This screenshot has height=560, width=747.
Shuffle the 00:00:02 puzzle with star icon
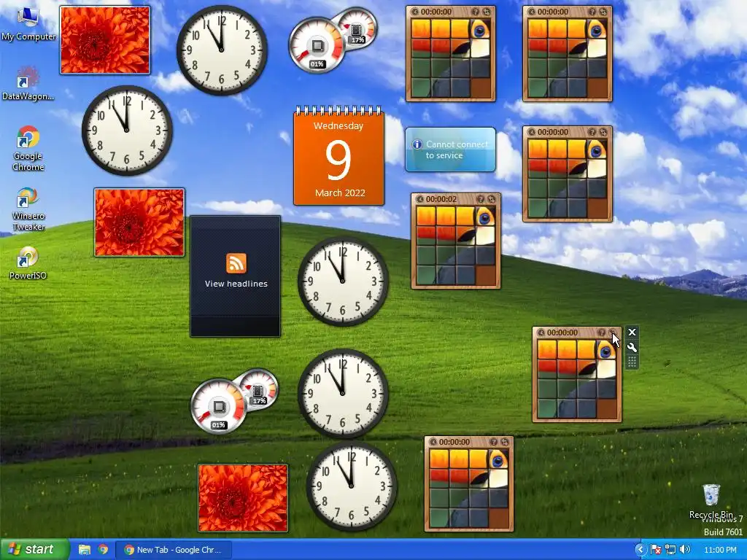tap(491, 199)
